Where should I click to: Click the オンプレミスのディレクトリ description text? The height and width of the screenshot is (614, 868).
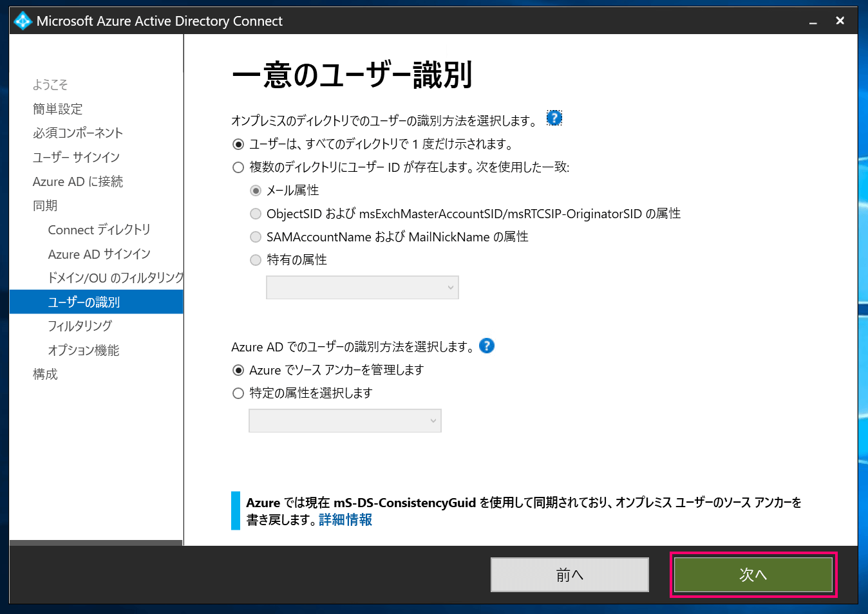(x=384, y=120)
